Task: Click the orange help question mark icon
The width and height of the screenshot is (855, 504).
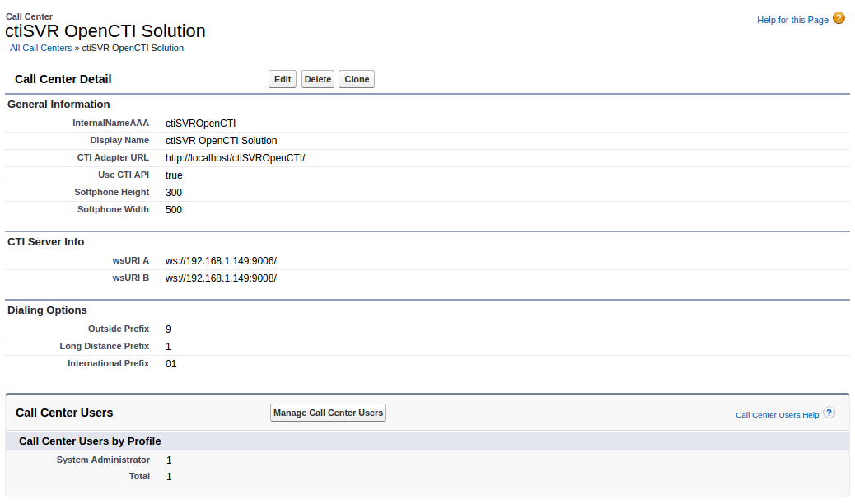Action: (x=839, y=18)
